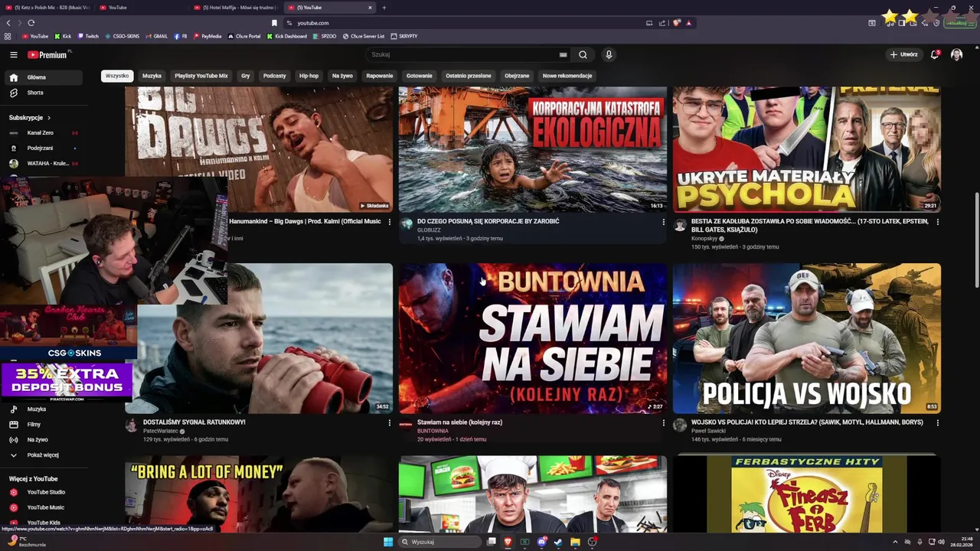Select the Wszystko filter chip
Image resolution: width=980 pixels, height=551 pixels.
point(117,76)
